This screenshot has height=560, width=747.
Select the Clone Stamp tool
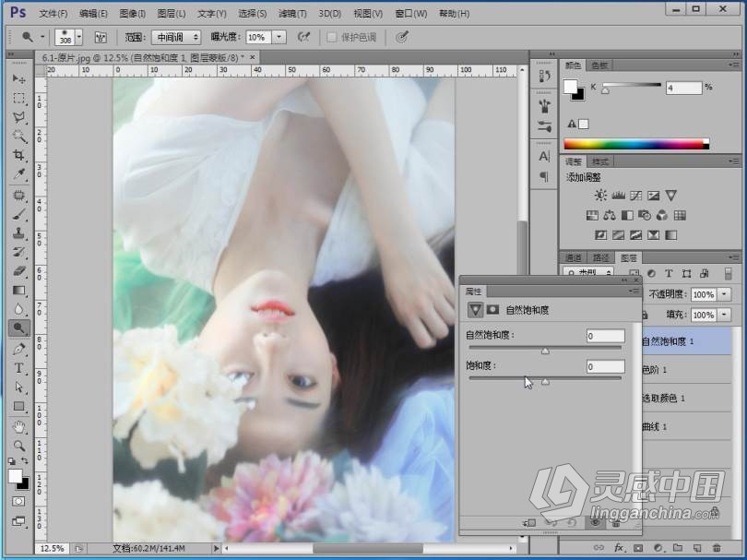pos(18,233)
